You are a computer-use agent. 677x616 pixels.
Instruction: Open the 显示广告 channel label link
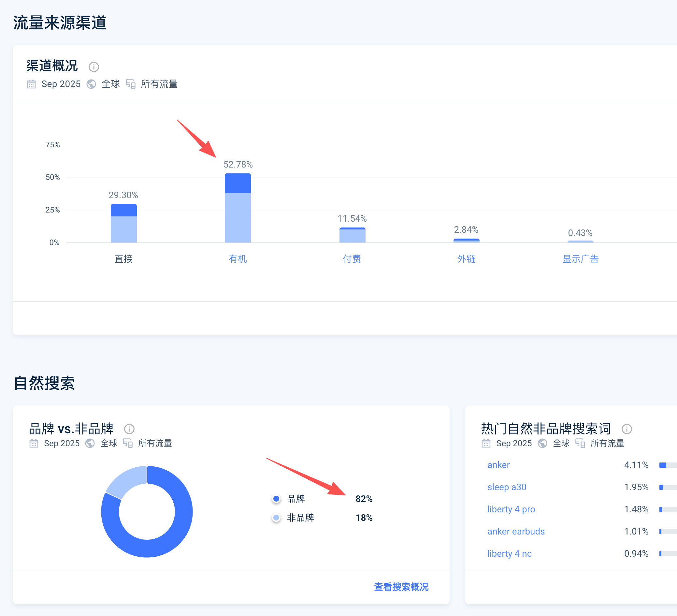pos(581,259)
